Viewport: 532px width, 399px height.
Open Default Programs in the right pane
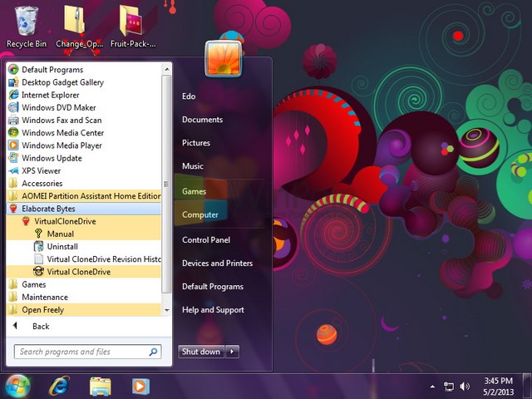pyautogui.click(x=213, y=287)
